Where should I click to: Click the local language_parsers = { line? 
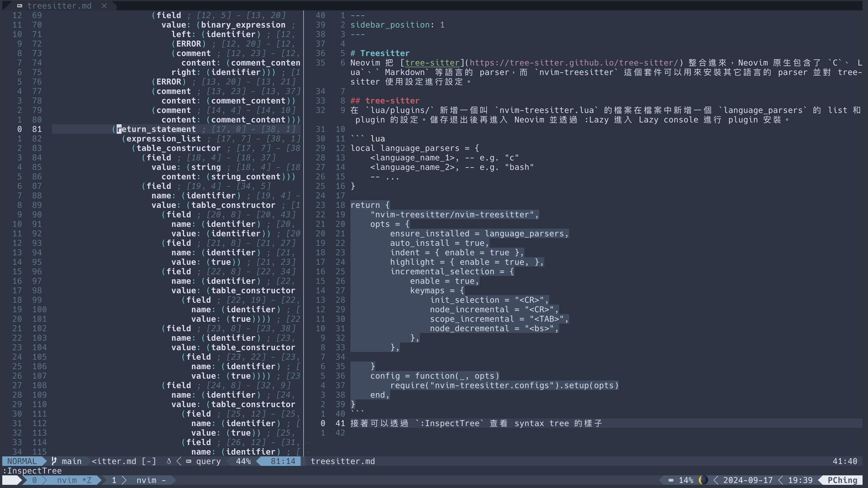point(415,148)
